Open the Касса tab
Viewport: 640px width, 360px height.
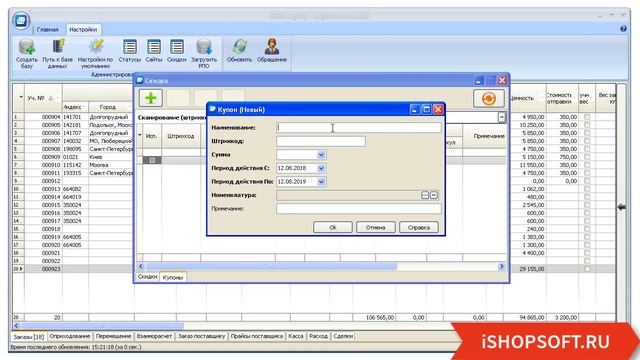296,336
